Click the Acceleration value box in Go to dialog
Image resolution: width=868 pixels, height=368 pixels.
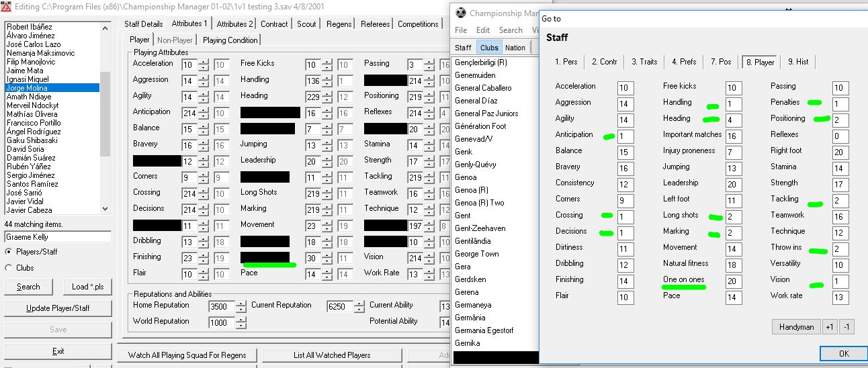[x=625, y=88]
